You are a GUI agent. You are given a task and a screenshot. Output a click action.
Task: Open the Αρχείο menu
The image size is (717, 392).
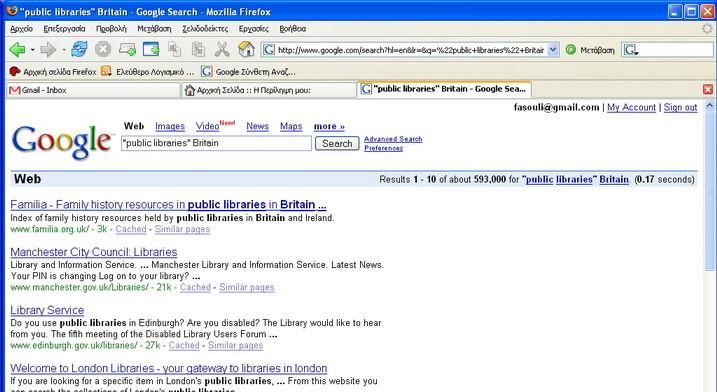coord(21,28)
